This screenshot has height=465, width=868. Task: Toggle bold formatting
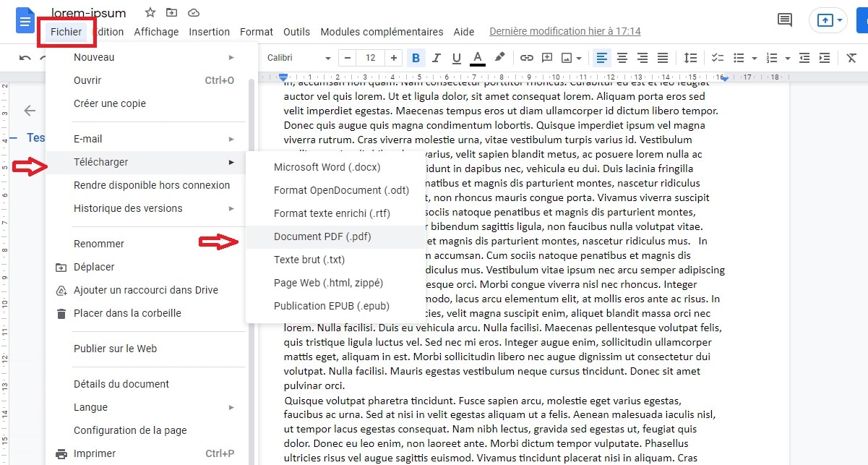[x=416, y=57]
